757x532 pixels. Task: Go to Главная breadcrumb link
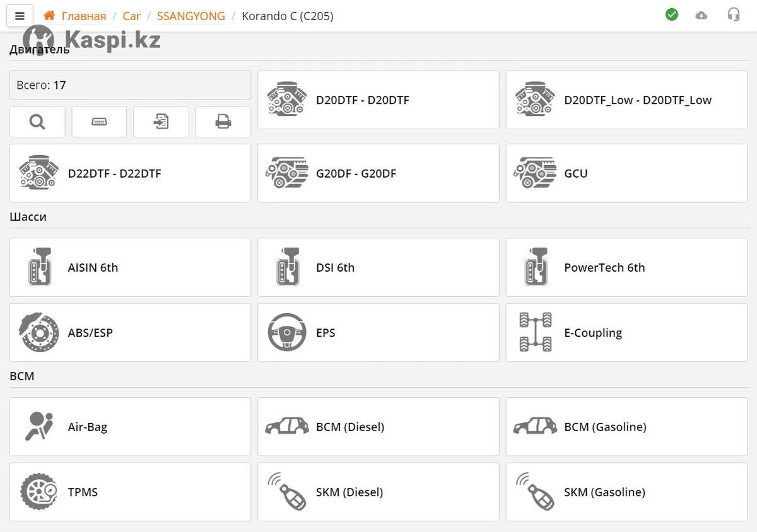point(83,16)
